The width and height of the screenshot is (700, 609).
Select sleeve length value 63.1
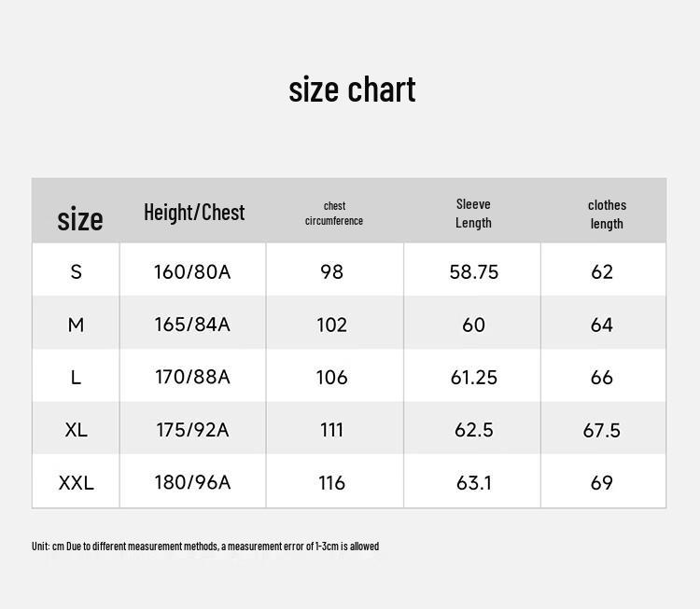473,483
